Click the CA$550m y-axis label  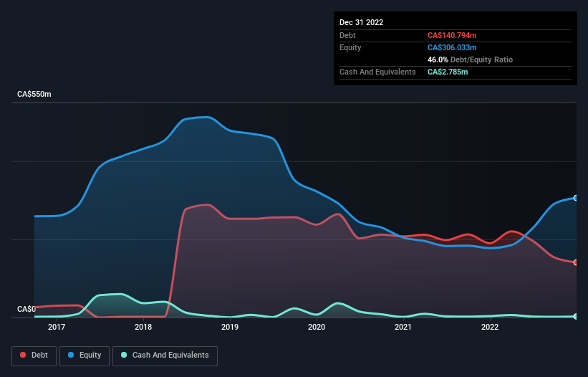pos(34,94)
